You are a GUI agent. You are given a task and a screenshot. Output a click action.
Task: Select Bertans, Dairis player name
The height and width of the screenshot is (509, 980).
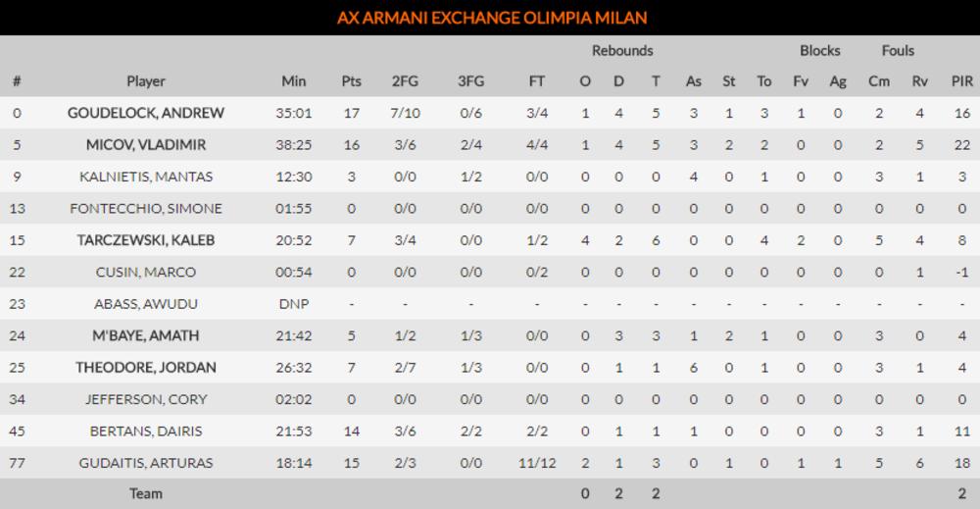[146, 432]
